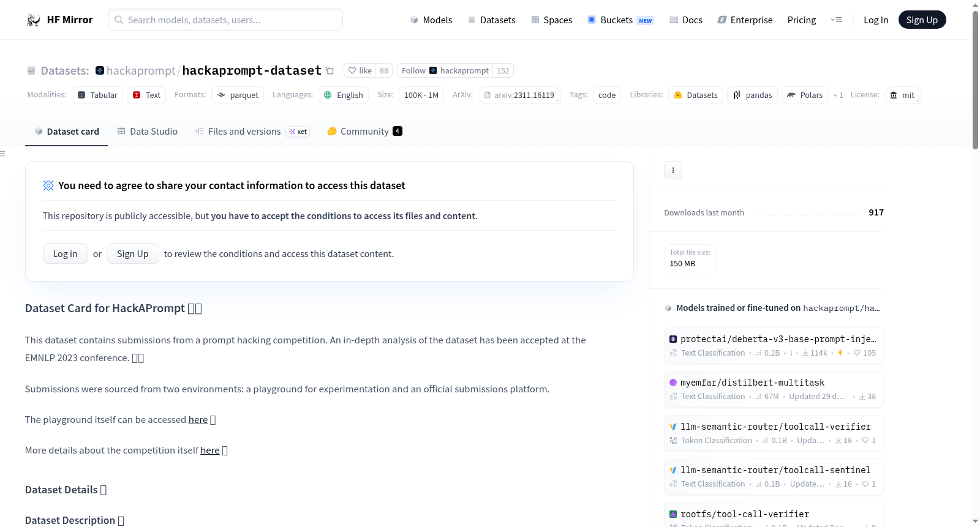
Task: Expand the +1 additional libraries indicator
Action: 838,95
